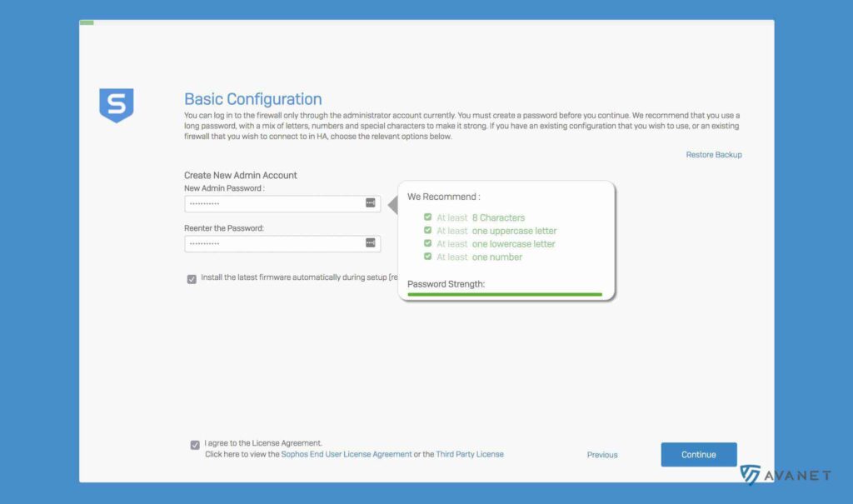Toggle I agree to License Agreement checkbox

[195, 445]
